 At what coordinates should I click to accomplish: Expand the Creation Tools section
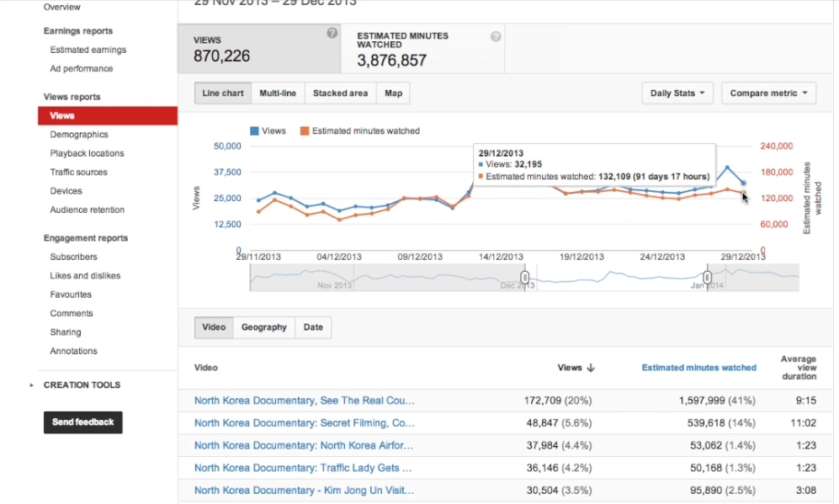point(33,385)
